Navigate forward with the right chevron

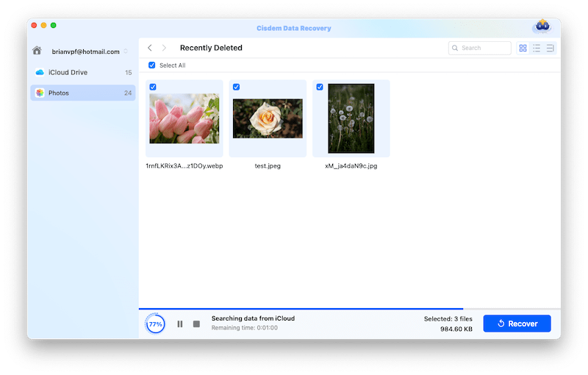pyautogui.click(x=164, y=48)
